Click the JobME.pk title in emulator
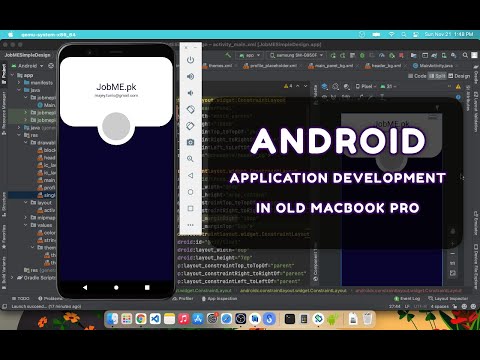The height and width of the screenshot is (360, 480). tap(116, 87)
